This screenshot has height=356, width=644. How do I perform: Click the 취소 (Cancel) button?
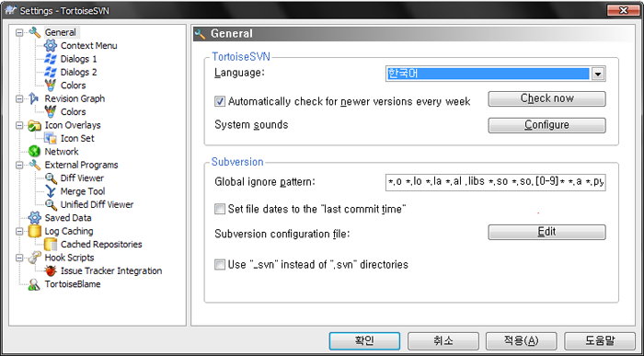(443, 340)
